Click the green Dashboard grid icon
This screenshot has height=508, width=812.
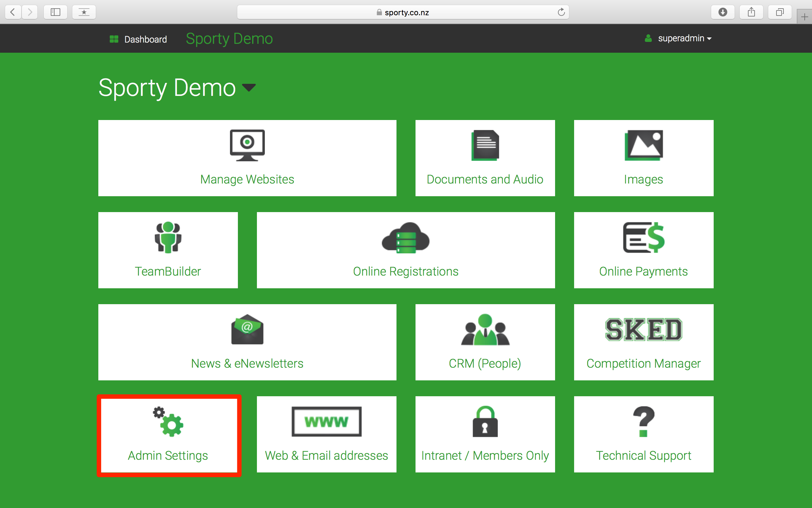tap(114, 39)
